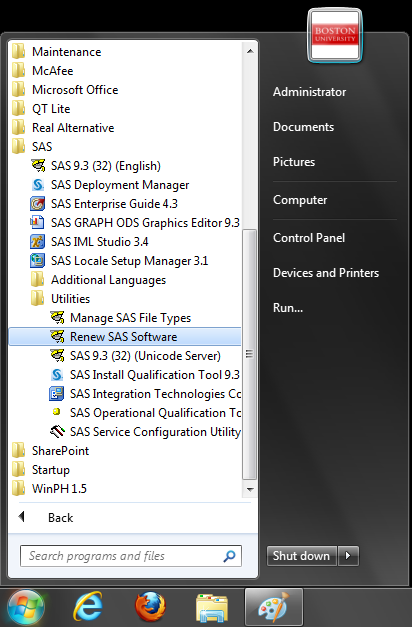This screenshot has width=412, height=627.
Task: Open Pictures from the Start menu
Action: click(x=294, y=162)
